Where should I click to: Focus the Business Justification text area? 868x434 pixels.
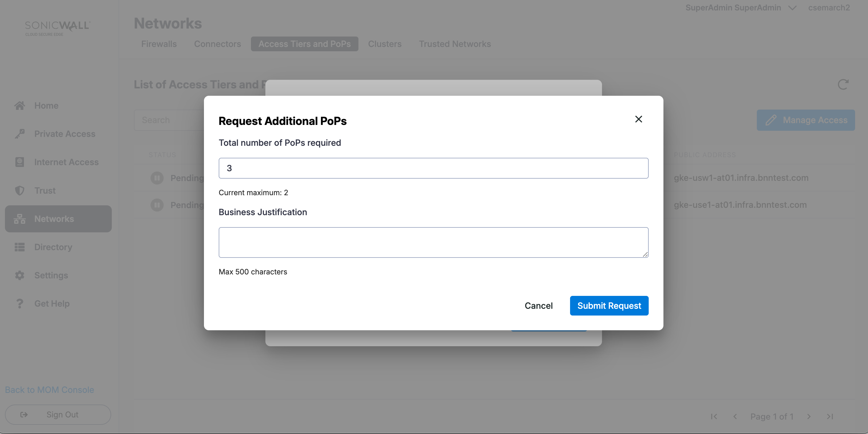coord(433,242)
